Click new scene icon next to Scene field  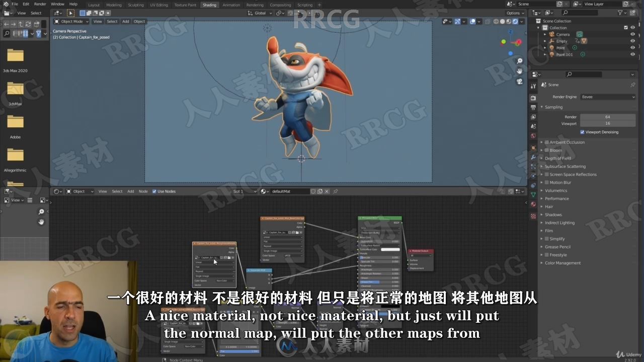coord(559,4)
